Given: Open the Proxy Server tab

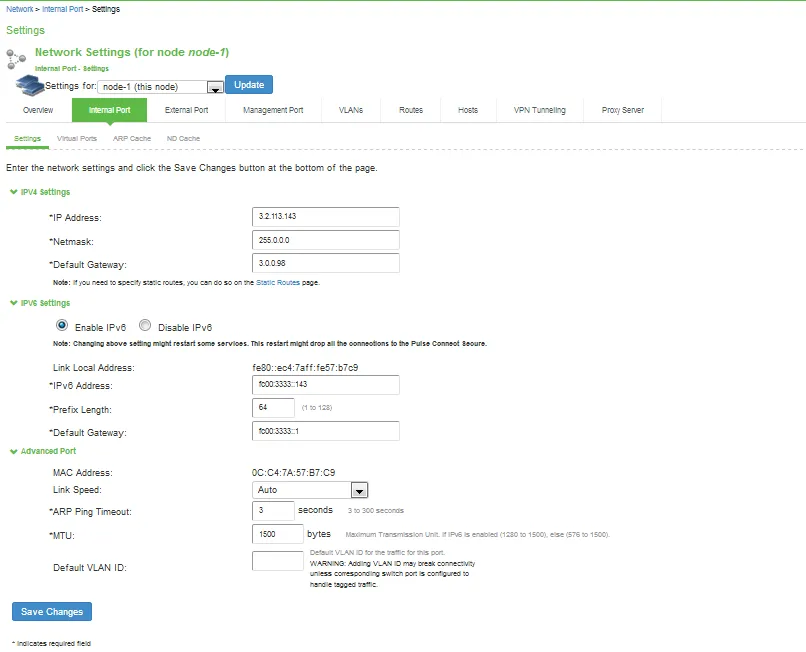Looking at the screenshot, I should (623, 110).
